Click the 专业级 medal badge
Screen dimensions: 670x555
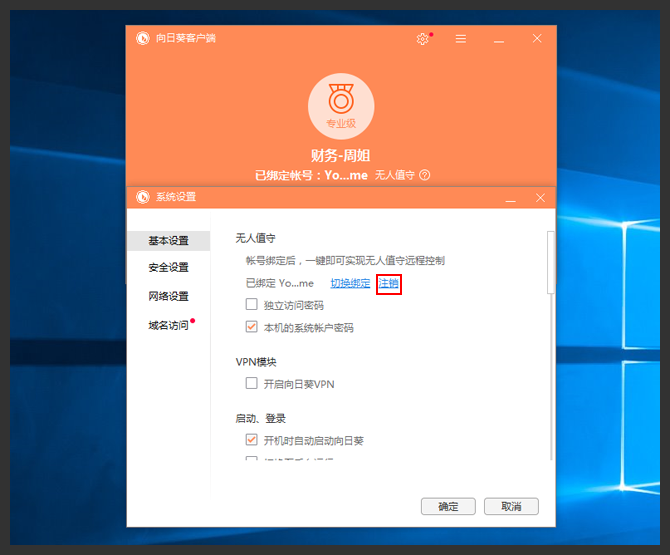point(341,106)
